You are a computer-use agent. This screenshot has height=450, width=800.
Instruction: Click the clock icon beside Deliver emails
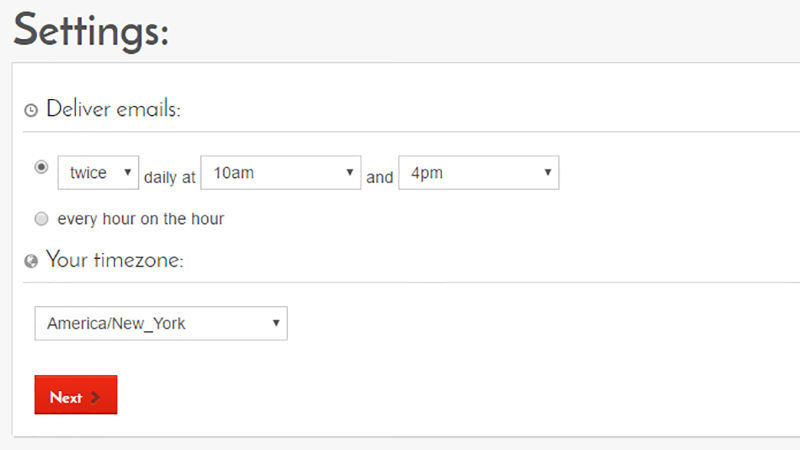(31, 110)
